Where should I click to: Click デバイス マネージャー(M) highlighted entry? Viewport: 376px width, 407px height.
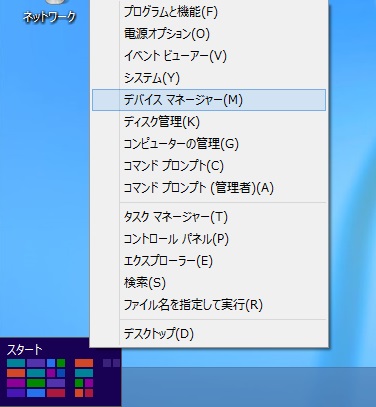[209, 100]
